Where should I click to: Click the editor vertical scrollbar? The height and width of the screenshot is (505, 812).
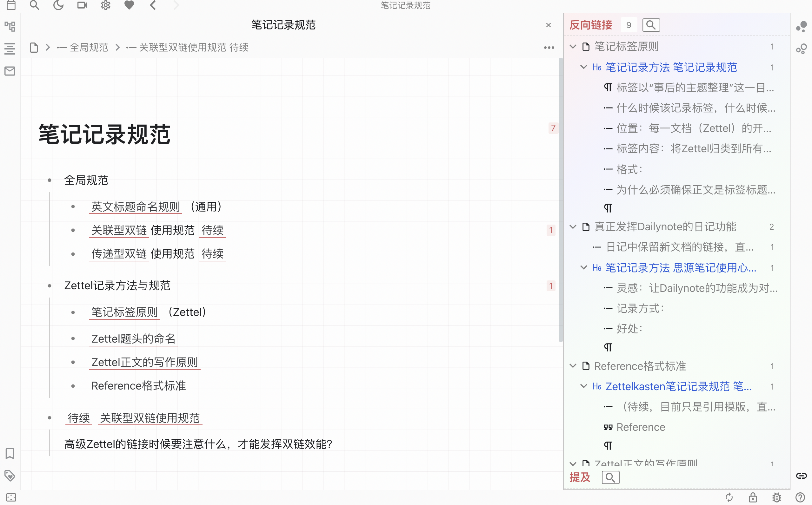tap(560, 200)
